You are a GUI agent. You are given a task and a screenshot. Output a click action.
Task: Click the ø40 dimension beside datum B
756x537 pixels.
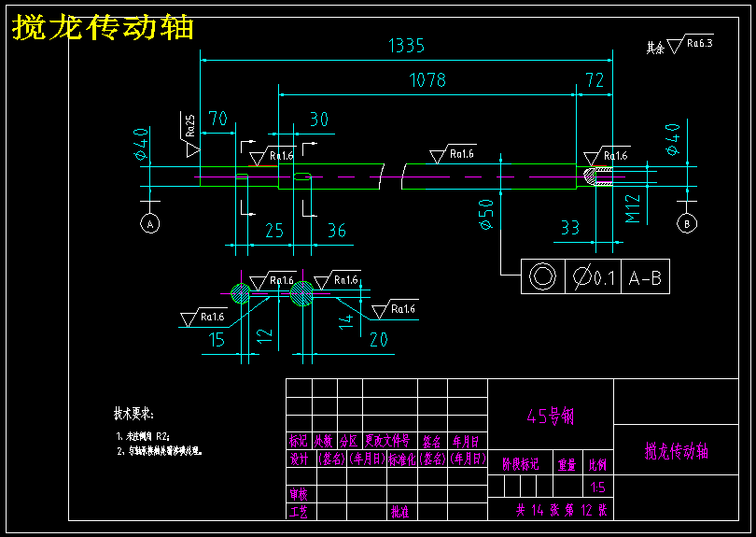point(673,139)
